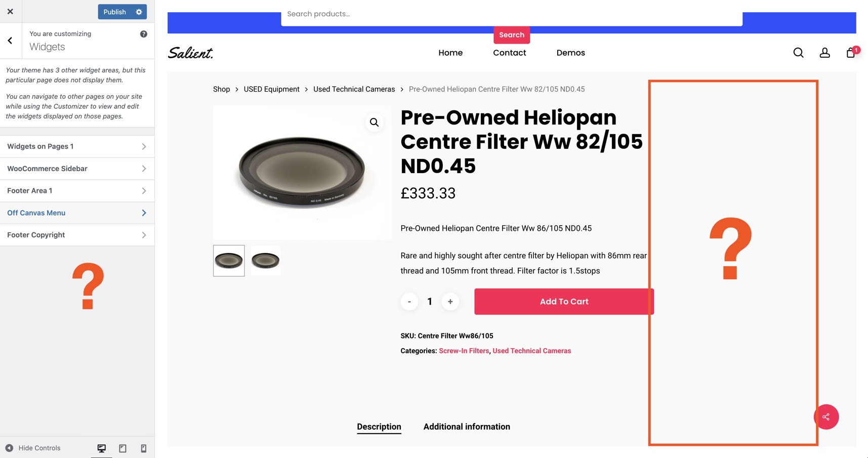Open the shopping cart icon
Image resolution: width=868 pixels, height=458 pixels.
point(851,53)
